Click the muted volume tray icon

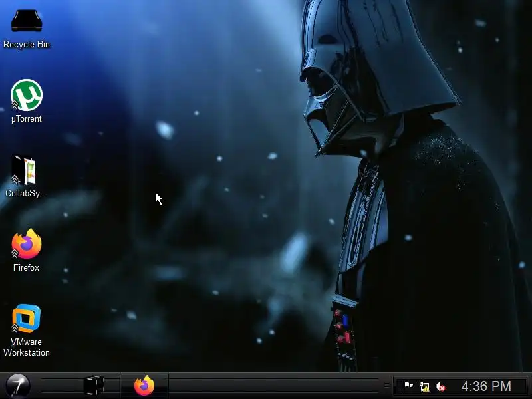pyautogui.click(x=440, y=386)
